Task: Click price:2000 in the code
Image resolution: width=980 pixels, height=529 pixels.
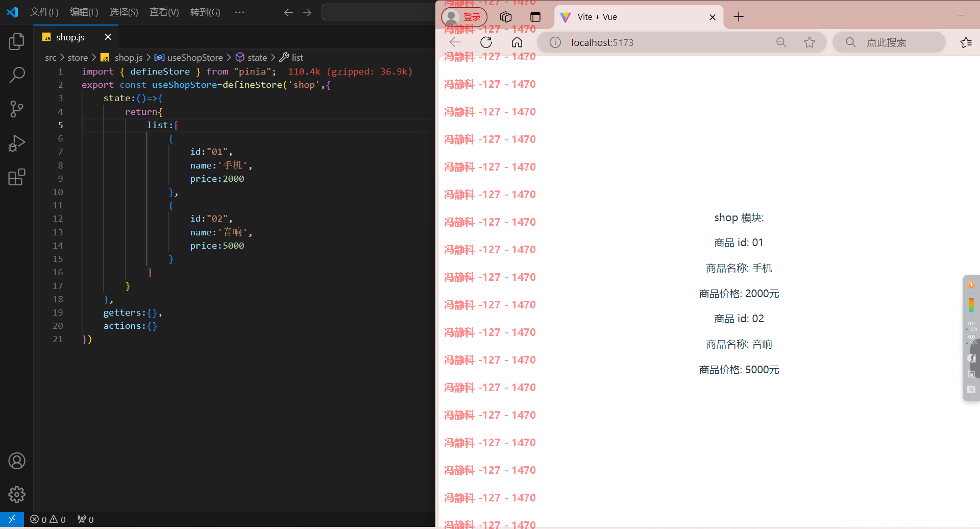Action: [x=217, y=179]
